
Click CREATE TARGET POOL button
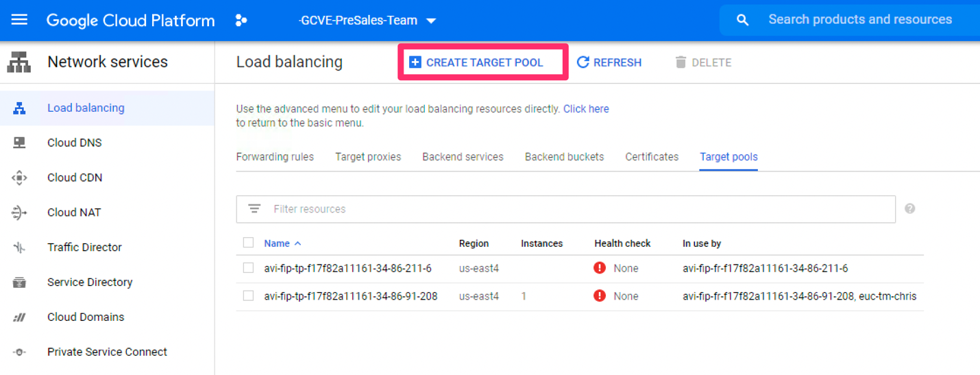click(476, 62)
